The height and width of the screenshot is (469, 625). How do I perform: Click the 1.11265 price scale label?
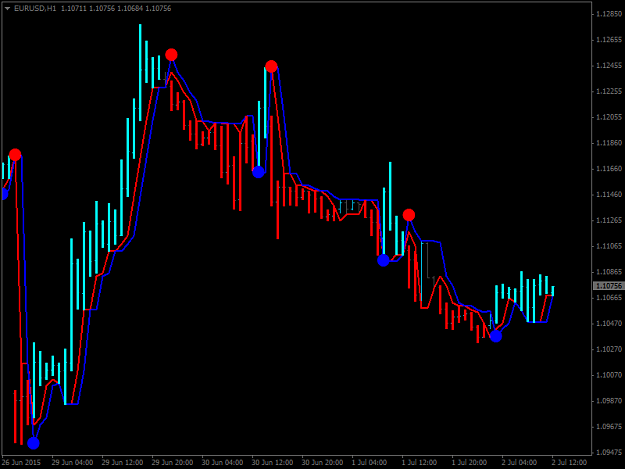point(609,220)
